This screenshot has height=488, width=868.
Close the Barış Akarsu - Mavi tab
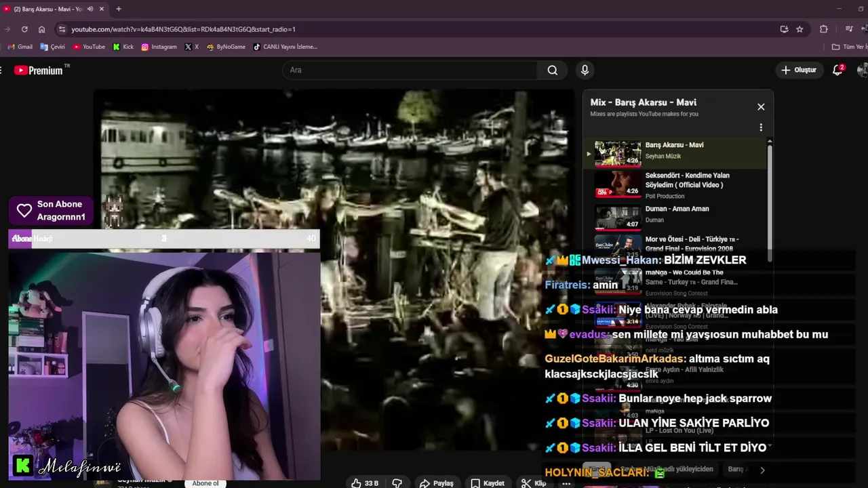tap(102, 9)
